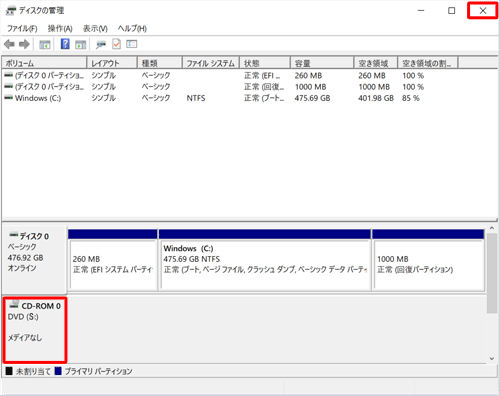
Task: Open the ファイル(F) menu
Action: (x=22, y=29)
